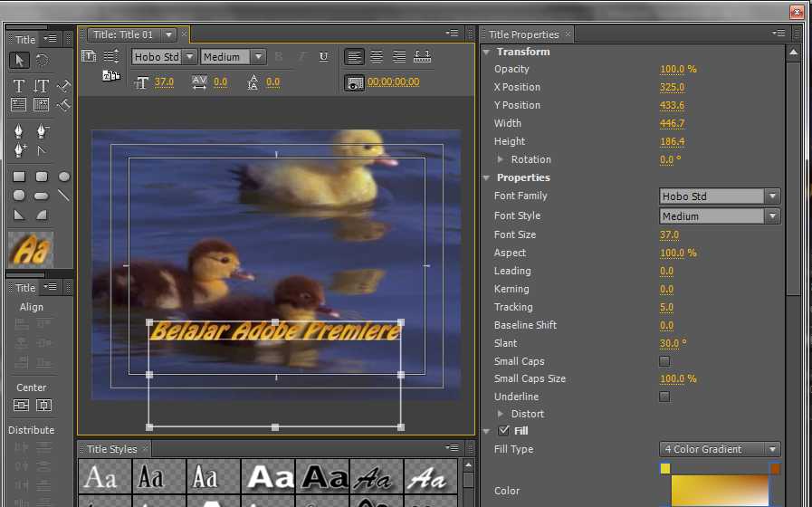The width and height of the screenshot is (812, 507).
Task: Collapse the Transform section
Action: point(486,52)
